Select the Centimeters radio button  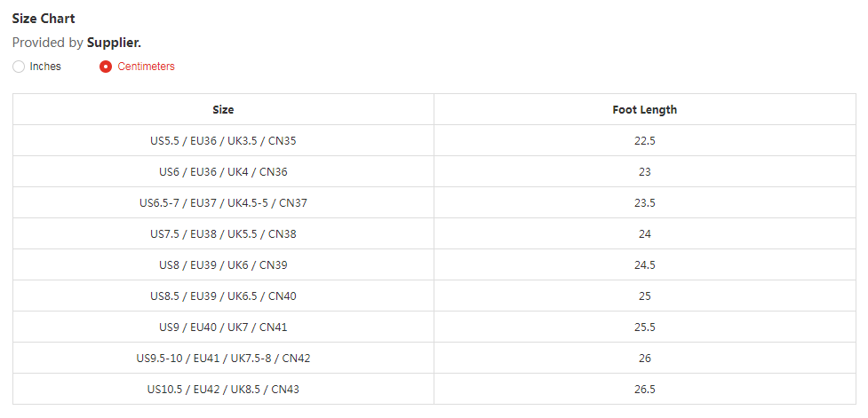pos(106,67)
